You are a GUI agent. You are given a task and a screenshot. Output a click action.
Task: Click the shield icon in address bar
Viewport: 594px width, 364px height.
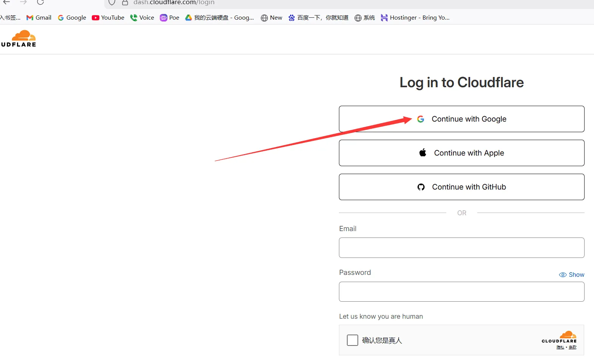[x=112, y=3]
